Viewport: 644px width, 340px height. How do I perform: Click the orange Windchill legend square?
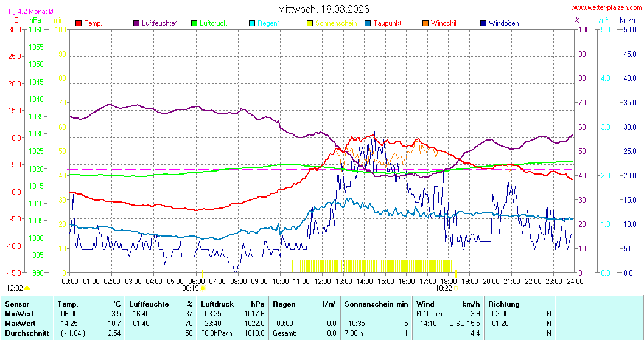point(425,23)
